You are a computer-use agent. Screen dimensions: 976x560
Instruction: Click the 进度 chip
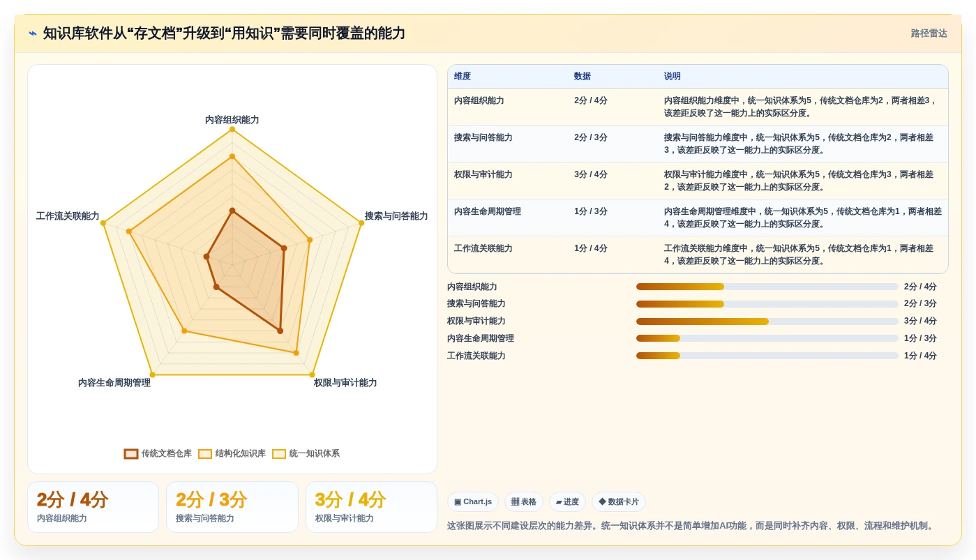coord(567,502)
